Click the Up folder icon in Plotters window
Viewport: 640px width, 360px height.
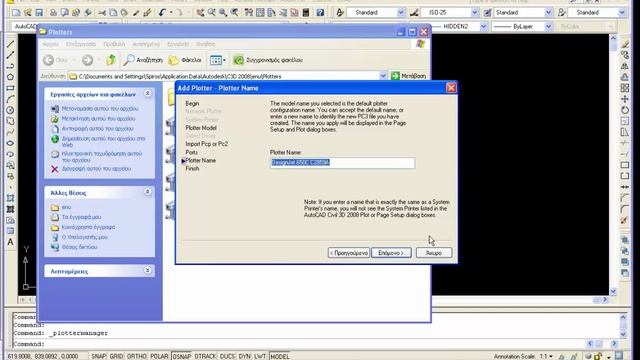[x=111, y=60]
